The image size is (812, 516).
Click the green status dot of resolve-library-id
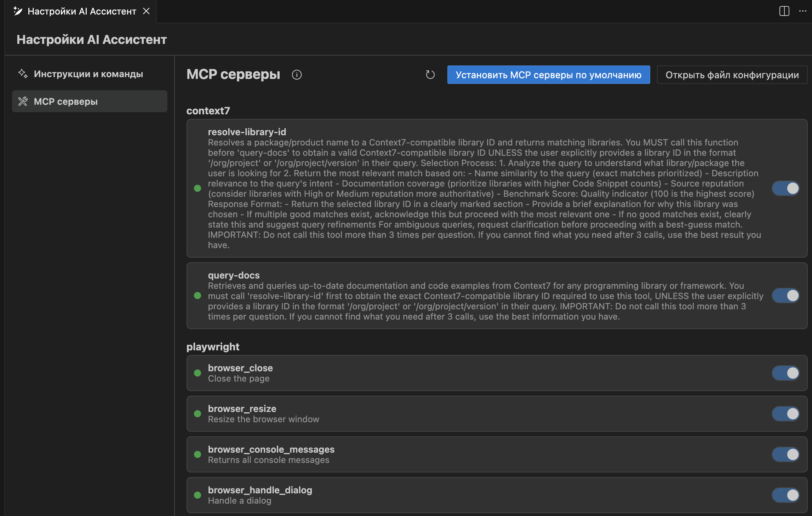click(x=198, y=188)
